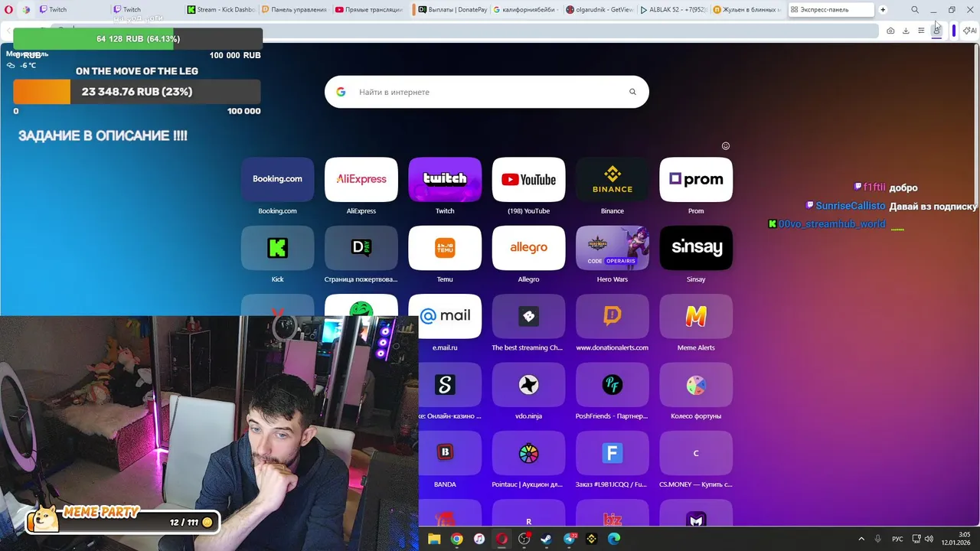Click the ЗАДАНИЕ В ОПИСАНИЕ text

click(x=103, y=135)
